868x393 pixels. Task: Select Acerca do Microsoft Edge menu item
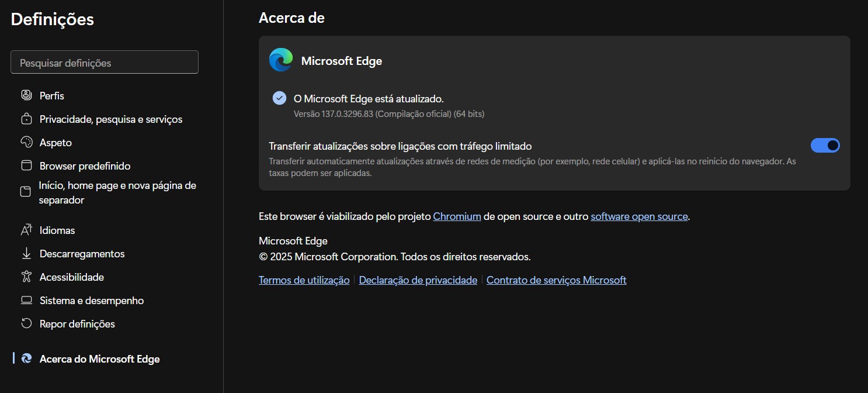pyautogui.click(x=99, y=359)
